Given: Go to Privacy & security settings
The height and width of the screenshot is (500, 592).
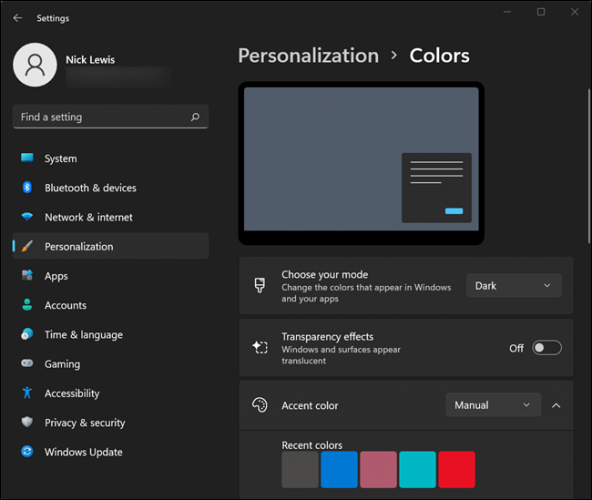Looking at the screenshot, I should coord(111,422).
